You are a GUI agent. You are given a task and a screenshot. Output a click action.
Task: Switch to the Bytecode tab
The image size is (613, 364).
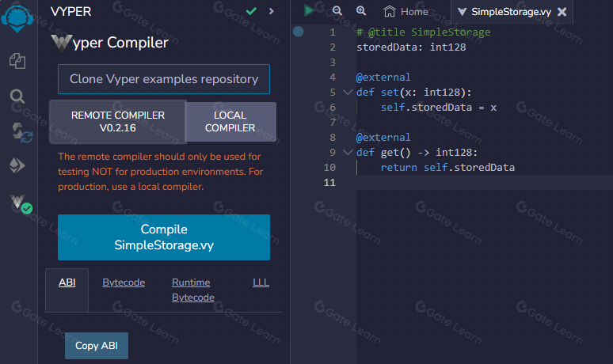124,282
